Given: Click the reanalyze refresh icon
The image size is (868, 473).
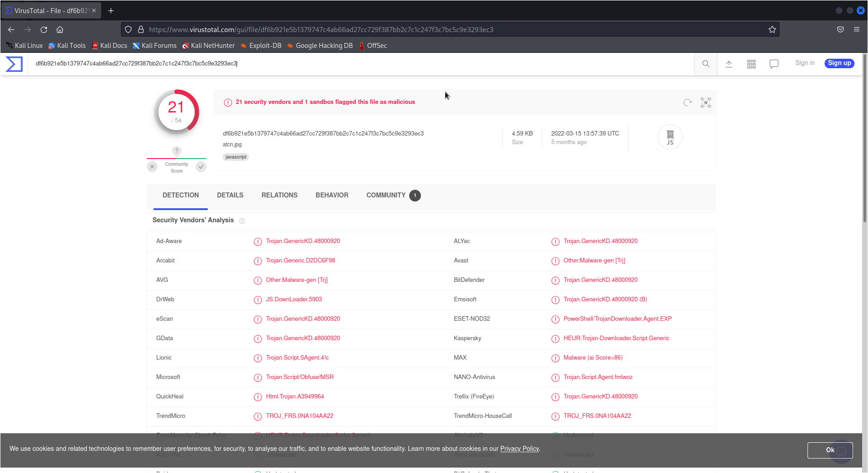Looking at the screenshot, I should point(688,103).
